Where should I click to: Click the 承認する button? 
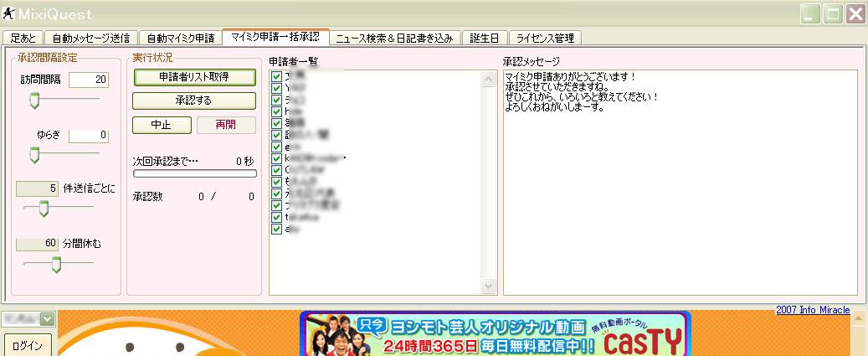(x=194, y=101)
